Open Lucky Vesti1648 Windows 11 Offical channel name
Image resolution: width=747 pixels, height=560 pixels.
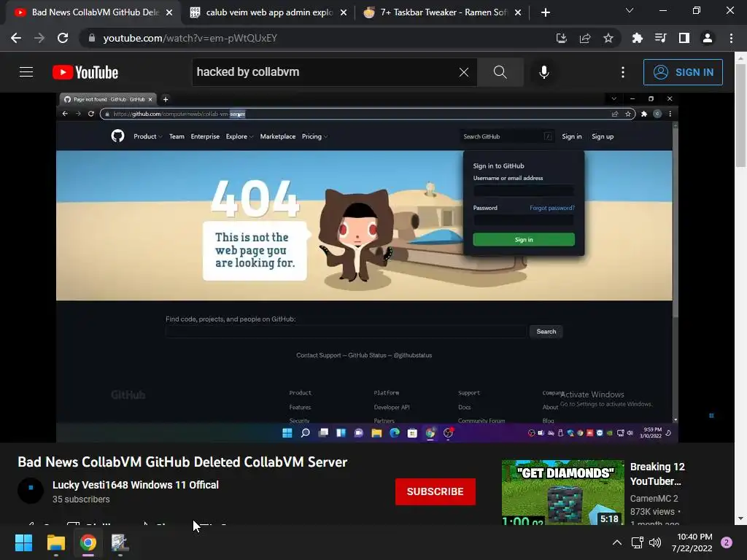135,485
